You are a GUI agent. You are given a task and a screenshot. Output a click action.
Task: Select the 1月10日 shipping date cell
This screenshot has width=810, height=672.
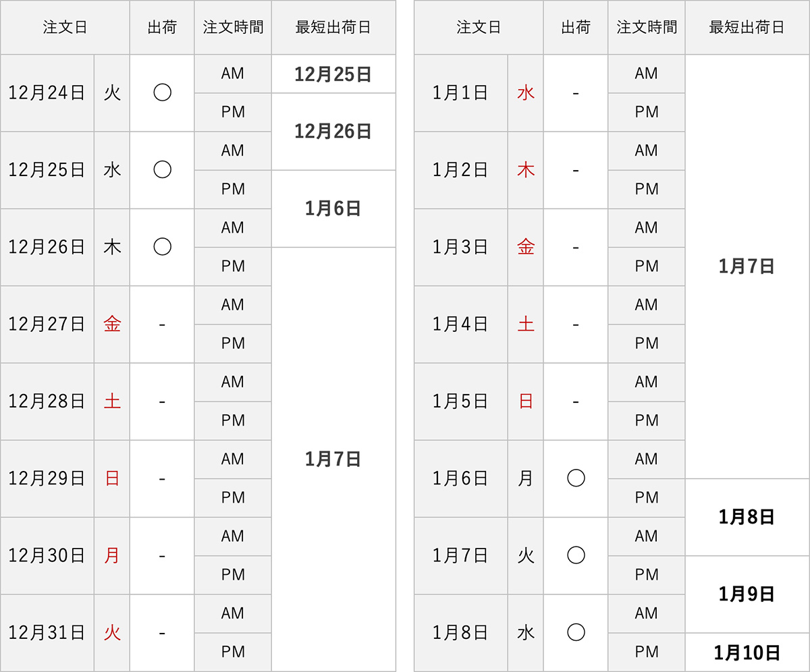pyautogui.click(x=747, y=652)
